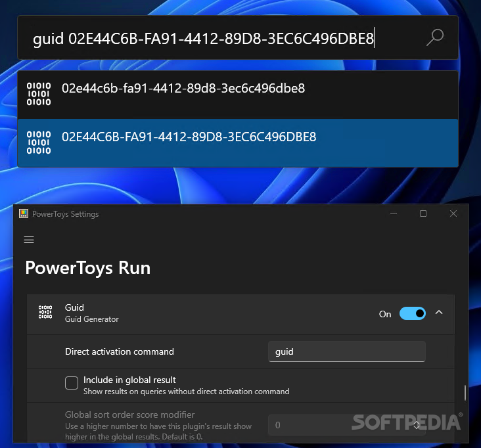Click the Global sort order score modifier label

pos(129,415)
